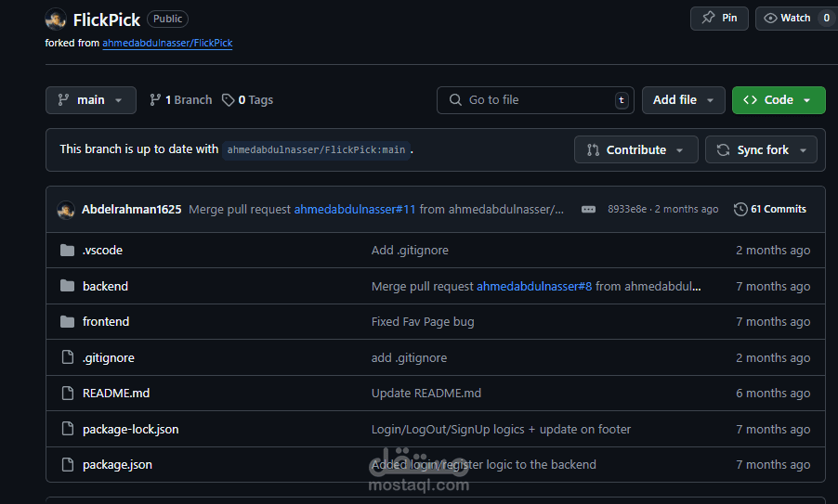Click the code brackets icon on Code button

750,100
